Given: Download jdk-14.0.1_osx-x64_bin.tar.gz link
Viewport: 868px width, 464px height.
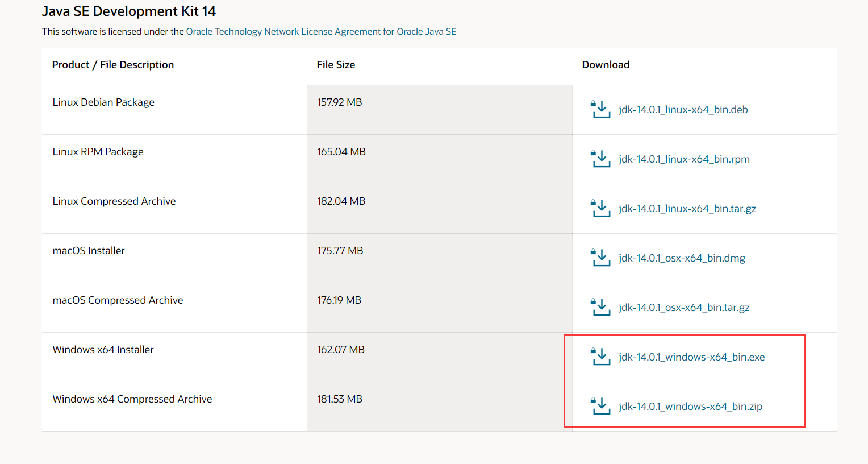Looking at the screenshot, I should coord(684,308).
